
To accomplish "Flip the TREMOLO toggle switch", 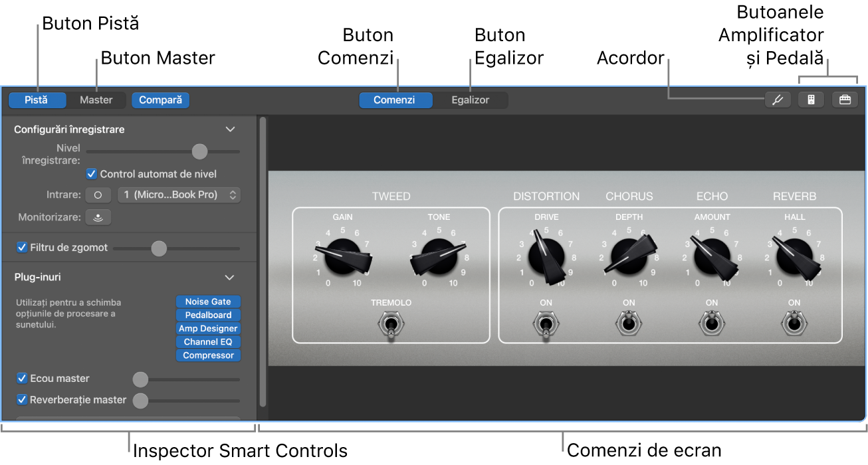I will pos(391,325).
